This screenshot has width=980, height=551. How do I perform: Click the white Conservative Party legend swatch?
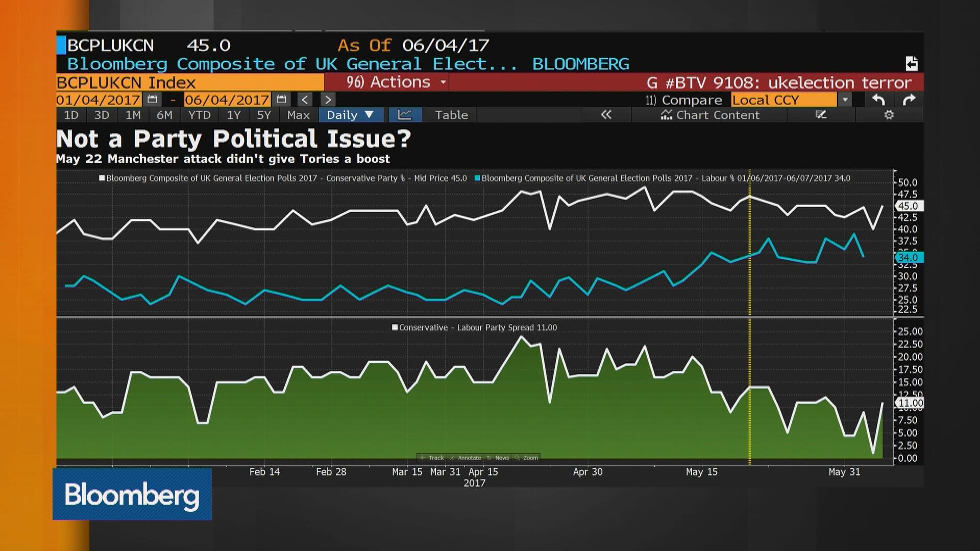pyautogui.click(x=102, y=178)
